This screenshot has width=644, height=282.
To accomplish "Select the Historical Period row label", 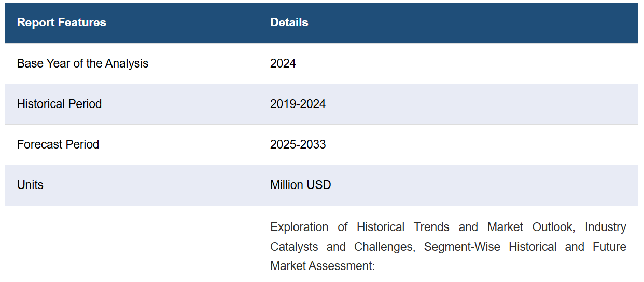I will (59, 104).
